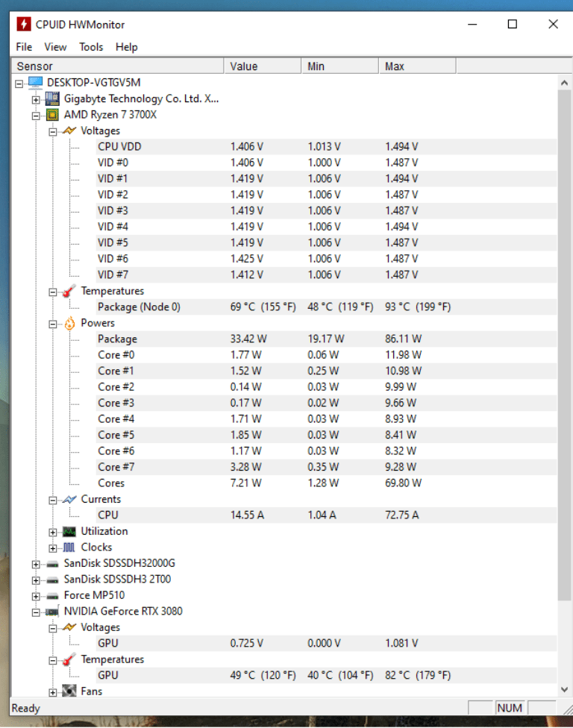Viewport: 573px width, 728px height.
Task: Click the Ready status bar text
Action: click(x=26, y=709)
